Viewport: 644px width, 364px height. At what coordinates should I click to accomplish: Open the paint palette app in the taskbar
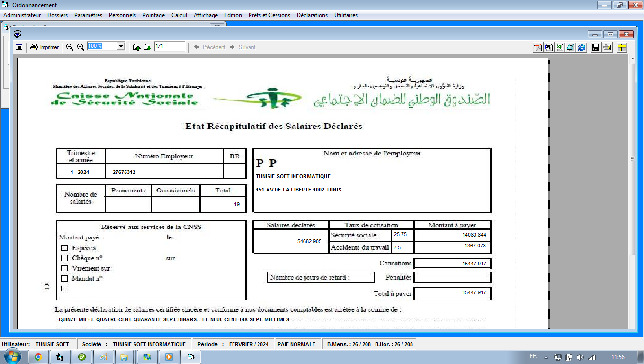tap(103, 356)
